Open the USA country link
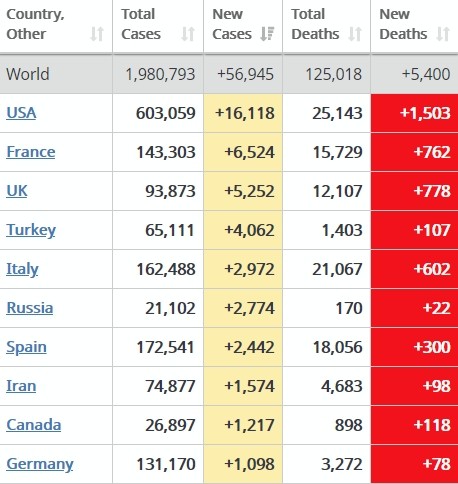The width and height of the screenshot is (458, 484). [x=21, y=113]
